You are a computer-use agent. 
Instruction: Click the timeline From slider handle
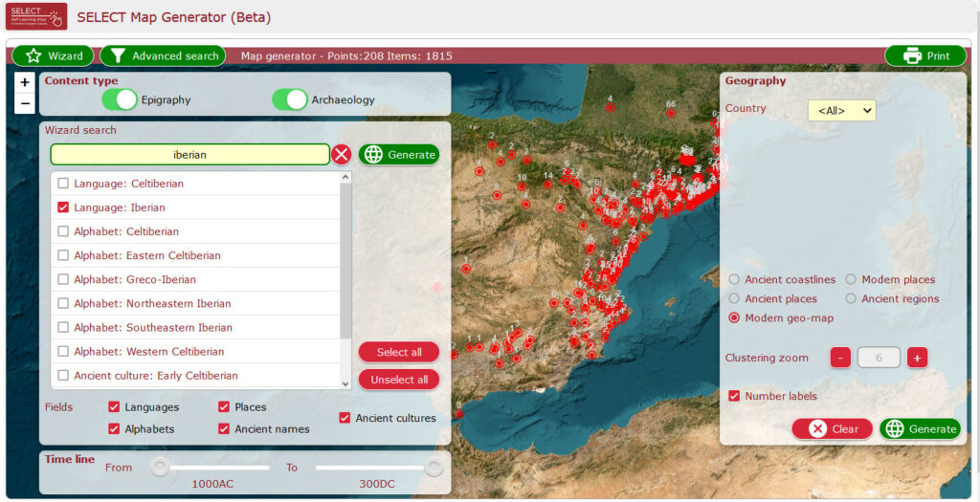[161, 468]
